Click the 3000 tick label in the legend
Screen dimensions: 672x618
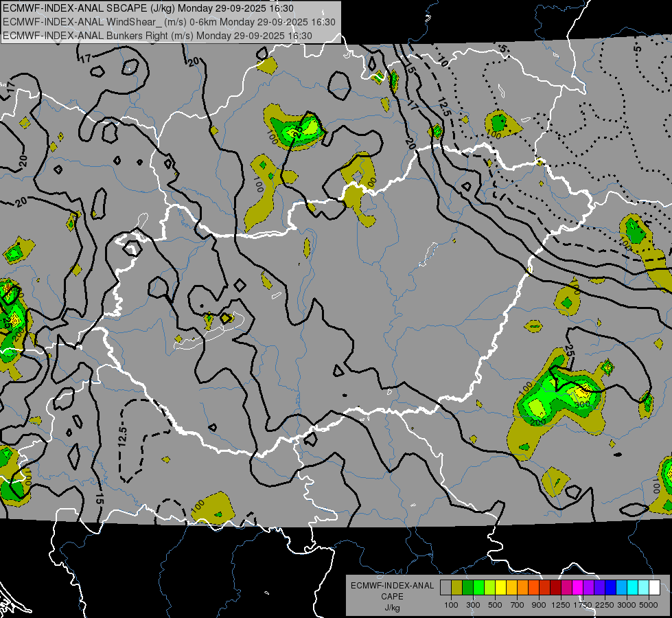[627, 605]
